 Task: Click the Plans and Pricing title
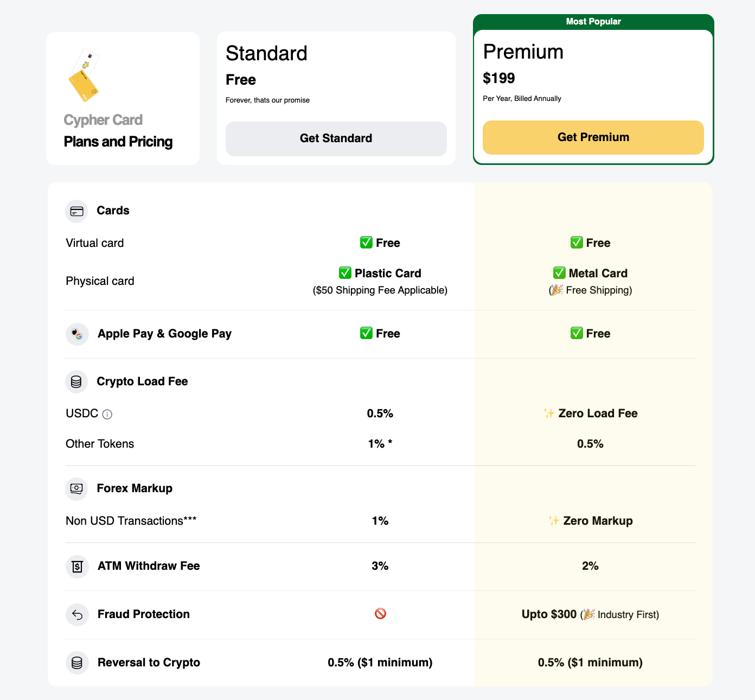[x=118, y=142]
